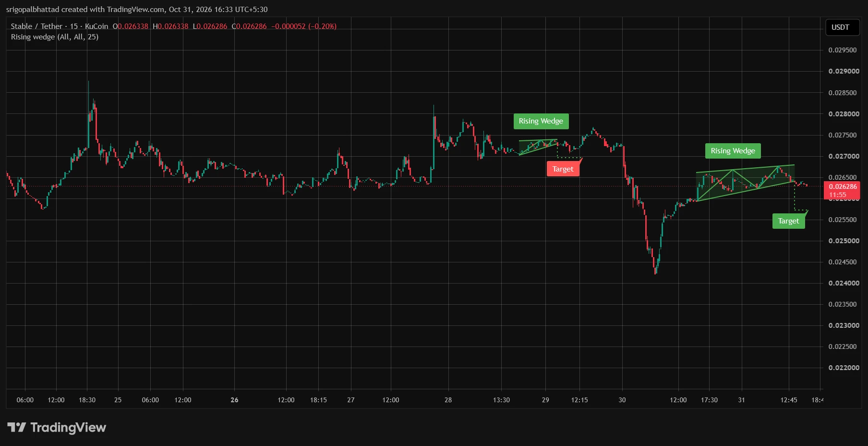This screenshot has width=868, height=446.
Task: Click the date 26 on time axis
Action: pos(234,400)
